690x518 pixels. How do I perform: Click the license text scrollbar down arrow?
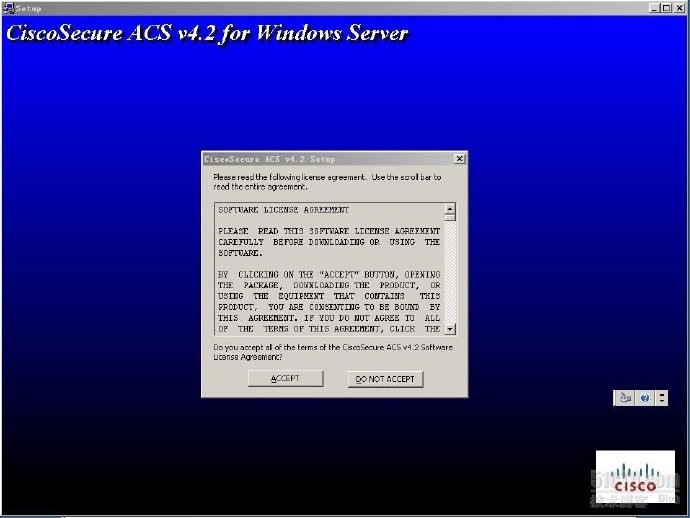pos(450,329)
